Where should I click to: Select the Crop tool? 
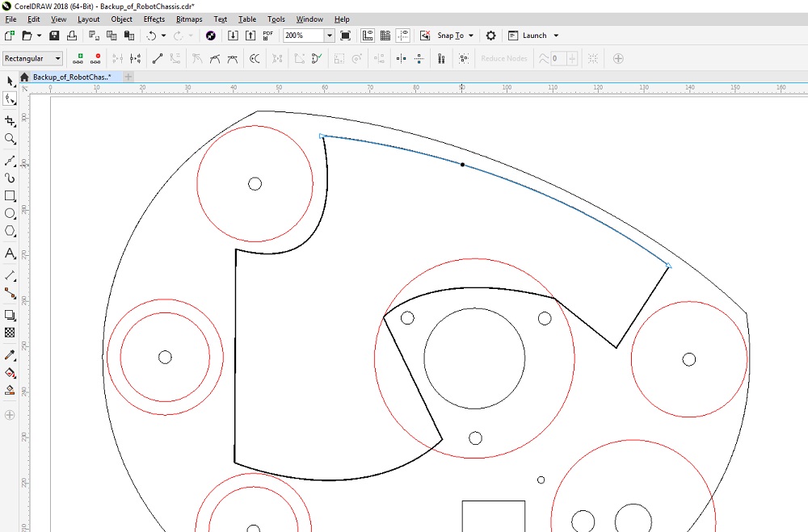tap(10, 121)
